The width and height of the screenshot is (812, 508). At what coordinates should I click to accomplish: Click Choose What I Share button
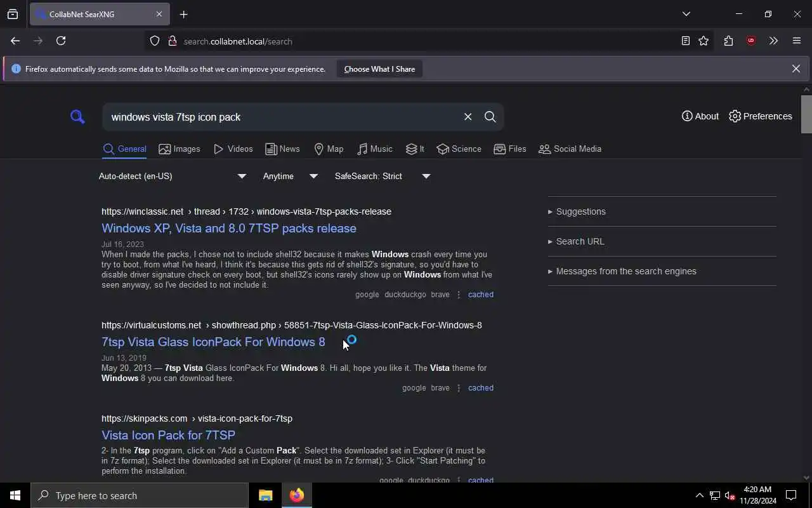pyautogui.click(x=379, y=69)
